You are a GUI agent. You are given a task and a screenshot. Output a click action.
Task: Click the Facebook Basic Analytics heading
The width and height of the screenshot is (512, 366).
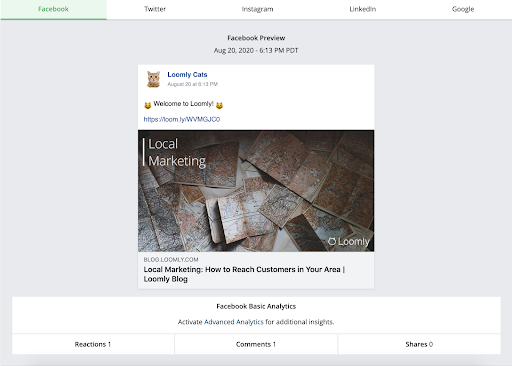click(256, 306)
